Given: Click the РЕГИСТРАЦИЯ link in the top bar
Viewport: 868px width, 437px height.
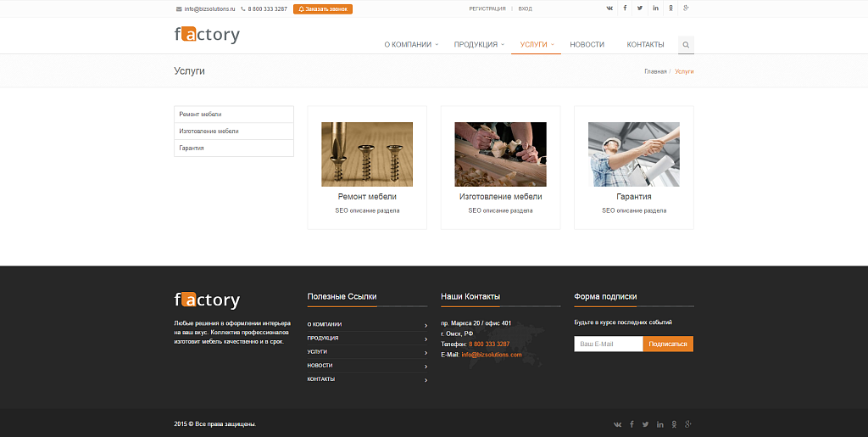Looking at the screenshot, I should tap(487, 8).
